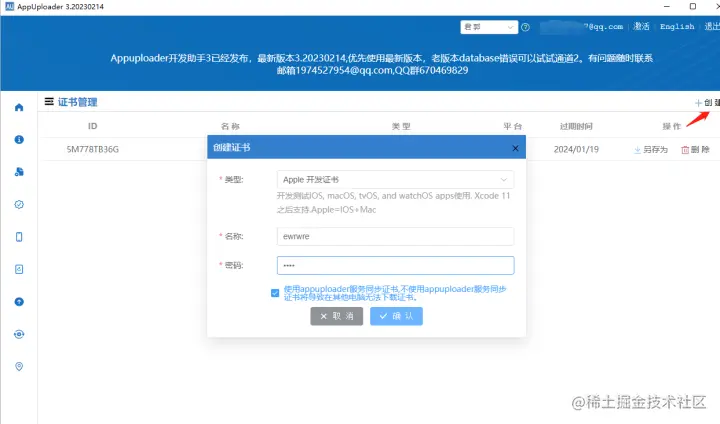Open the 类型 Apple 开发证书 dropdown
Image resolution: width=720 pixels, height=424 pixels.
tap(395, 180)
